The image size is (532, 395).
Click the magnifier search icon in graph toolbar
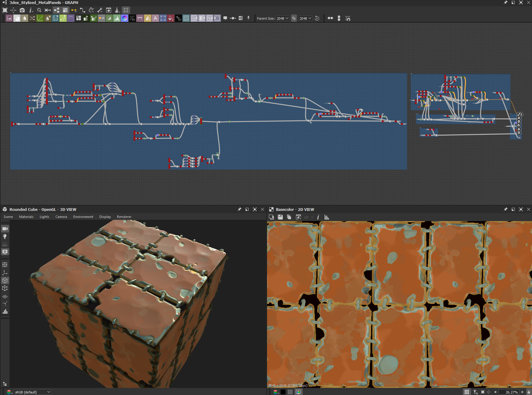click(x=39, y=10)
